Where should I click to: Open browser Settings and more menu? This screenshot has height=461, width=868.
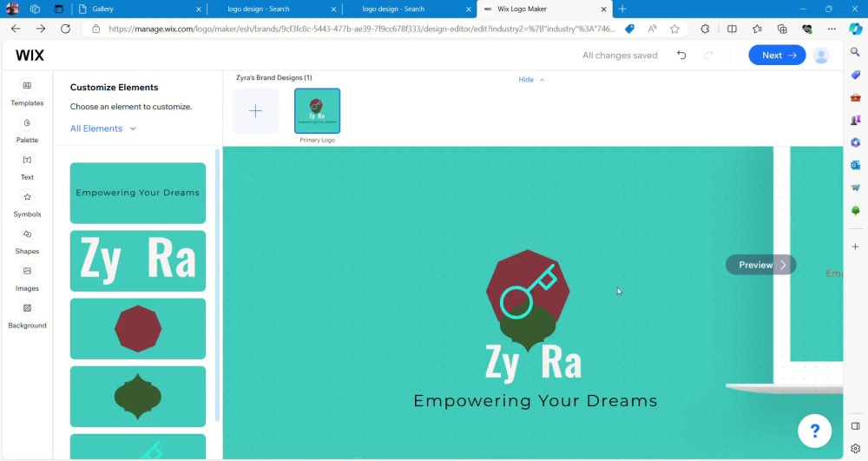coord(832,29)
